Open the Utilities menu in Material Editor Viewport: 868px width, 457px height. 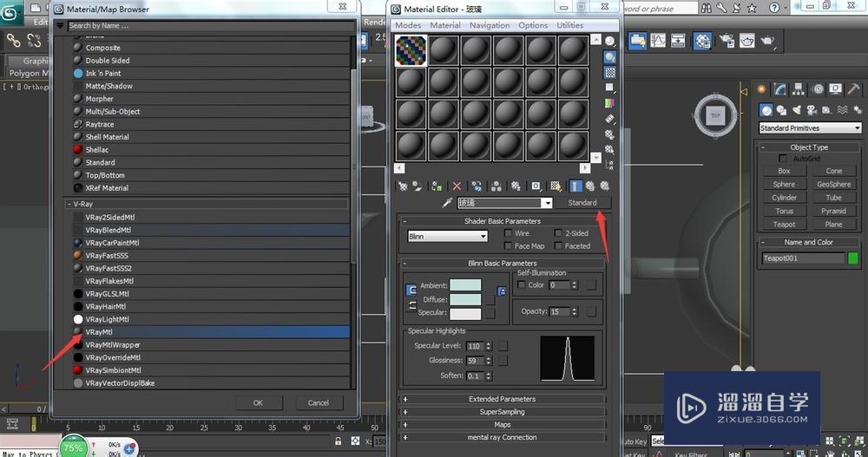570,25
